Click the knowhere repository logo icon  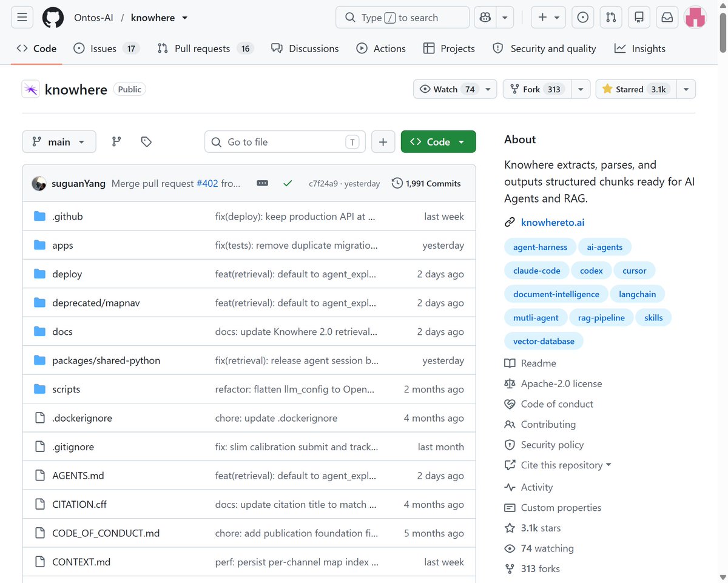pos(31,89)
